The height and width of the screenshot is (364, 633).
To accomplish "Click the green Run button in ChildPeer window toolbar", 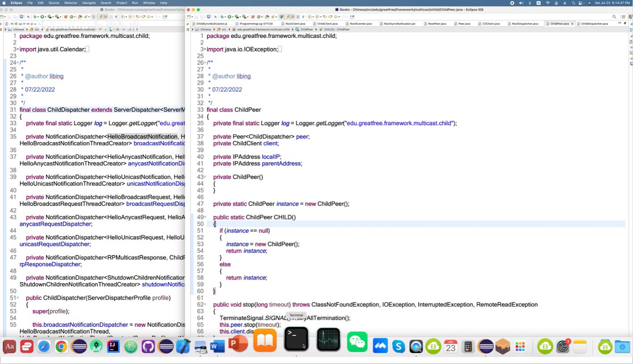I will [229, 17].
